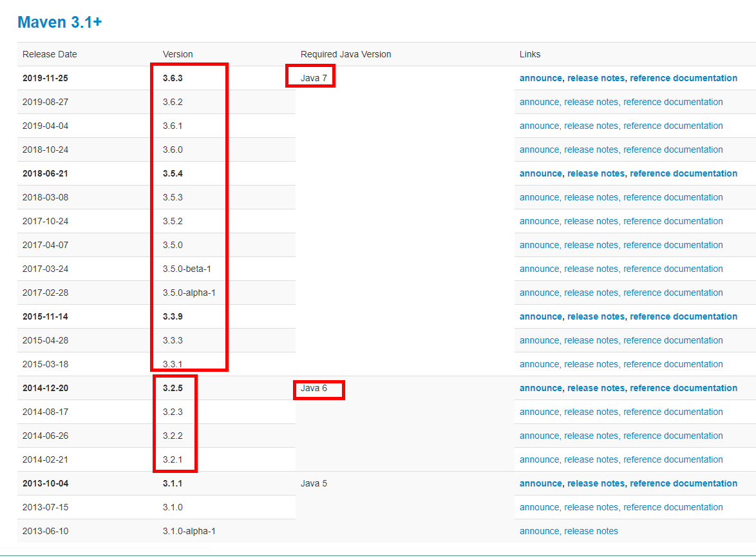756x558 pixels.
Task: Click the announce link for 3.6.2
Action: click(539, 102)
